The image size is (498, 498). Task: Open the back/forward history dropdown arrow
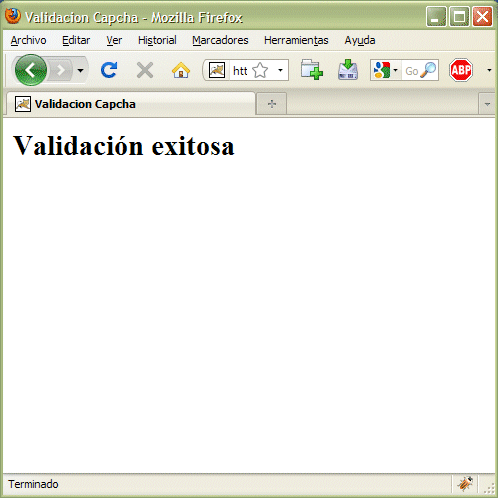(80, 70)
